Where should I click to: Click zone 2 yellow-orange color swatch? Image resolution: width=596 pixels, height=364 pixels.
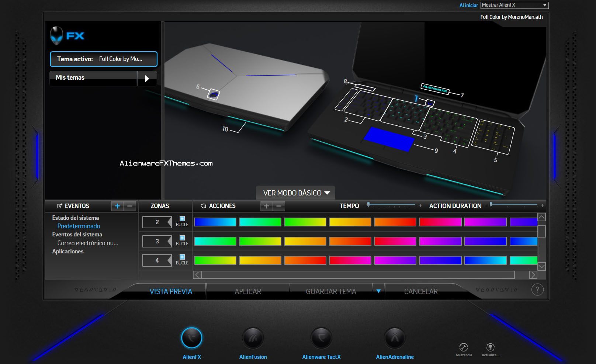click(x=350, y=222)
